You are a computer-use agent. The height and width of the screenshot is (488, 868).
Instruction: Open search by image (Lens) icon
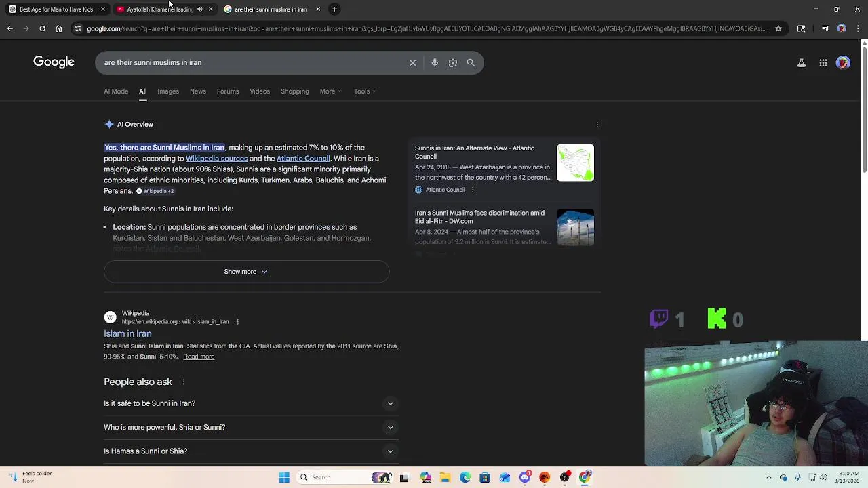(453, 62)
